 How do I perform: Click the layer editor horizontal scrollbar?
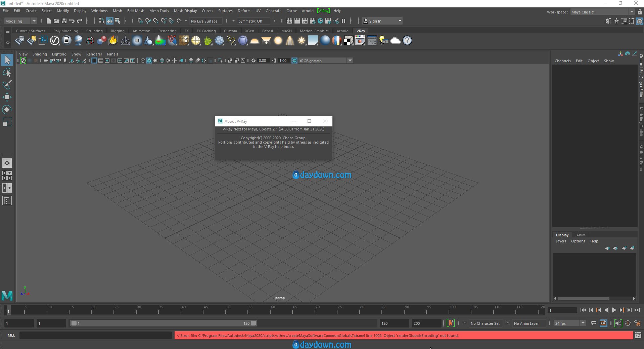click(x=584, y=299)
